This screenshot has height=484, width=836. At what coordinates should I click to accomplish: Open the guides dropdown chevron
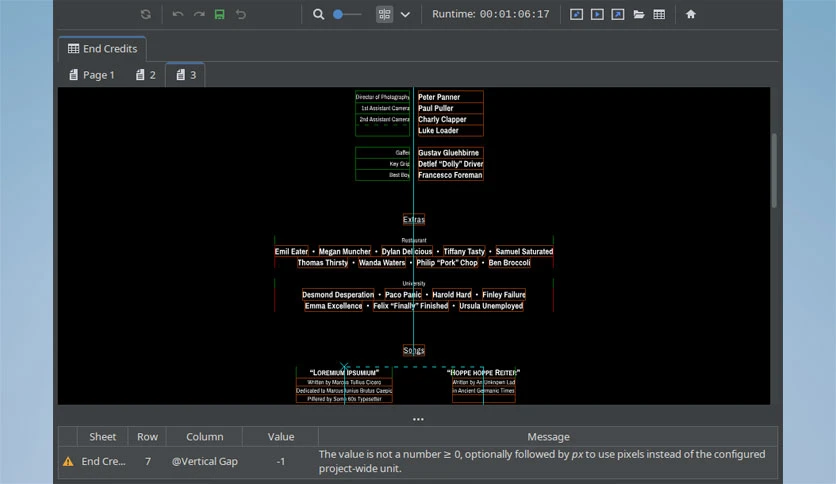click(405, 14)
